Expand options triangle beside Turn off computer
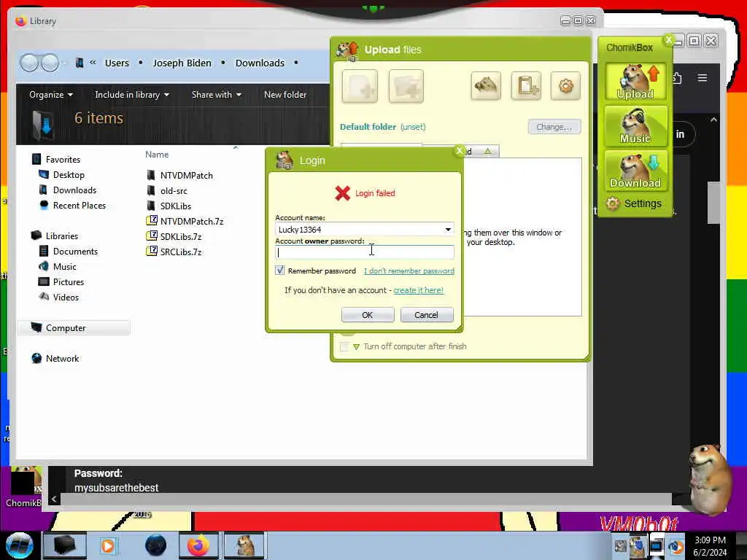Image resolution: width=747 pixels, height=560 pixels. point(356,346)
